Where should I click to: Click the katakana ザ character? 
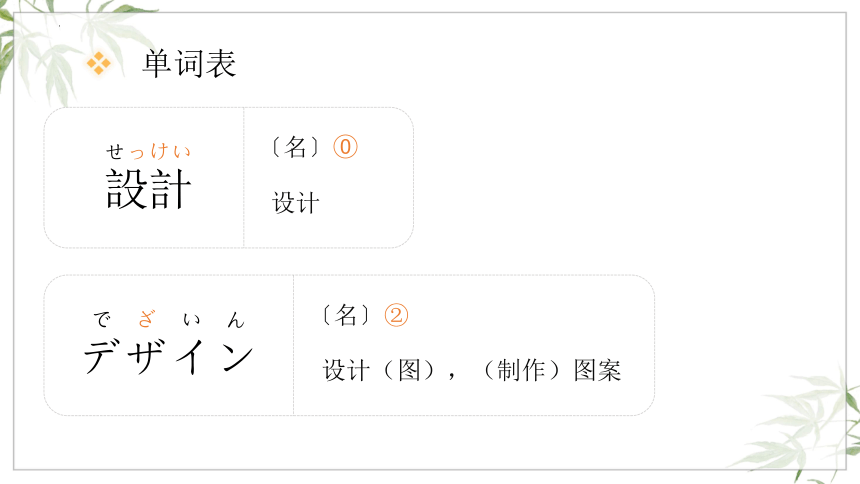coord(146,357)
